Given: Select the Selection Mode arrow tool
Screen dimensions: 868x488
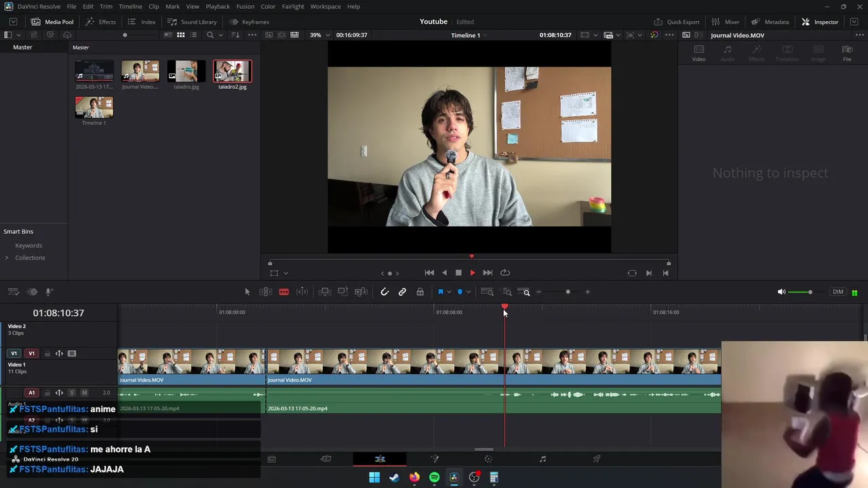Looking at the screenshot, I should click(x=247, y=292).
